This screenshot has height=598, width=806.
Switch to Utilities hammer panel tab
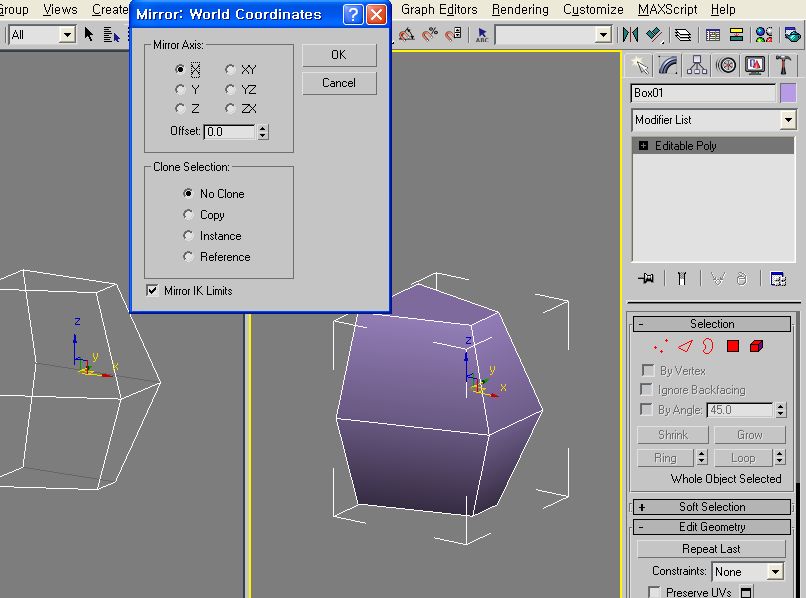click(783, 65)
